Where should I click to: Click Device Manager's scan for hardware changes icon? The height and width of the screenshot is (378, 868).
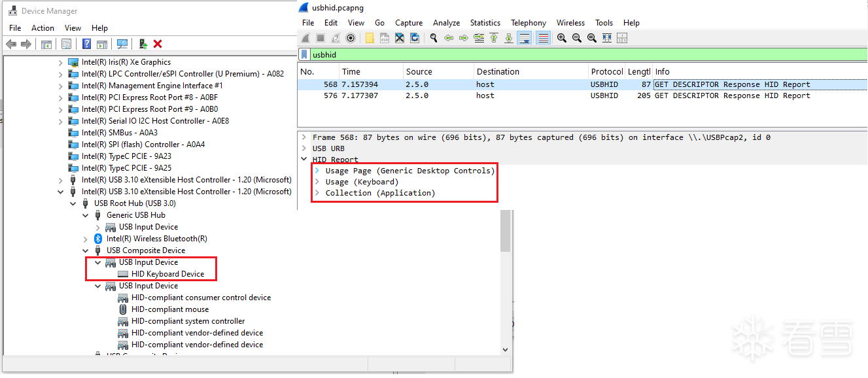pyautogui.click(x=122, y=44)
